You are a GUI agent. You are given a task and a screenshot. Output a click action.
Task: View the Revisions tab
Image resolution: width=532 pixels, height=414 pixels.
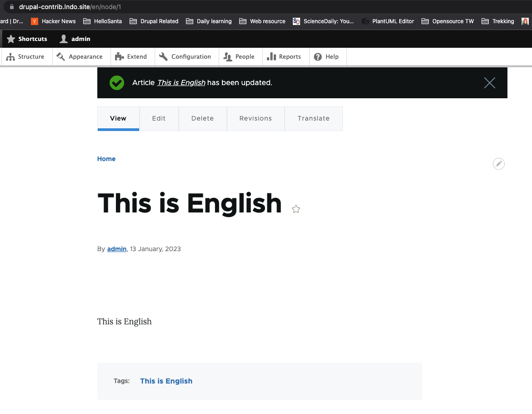pos(256,118)
